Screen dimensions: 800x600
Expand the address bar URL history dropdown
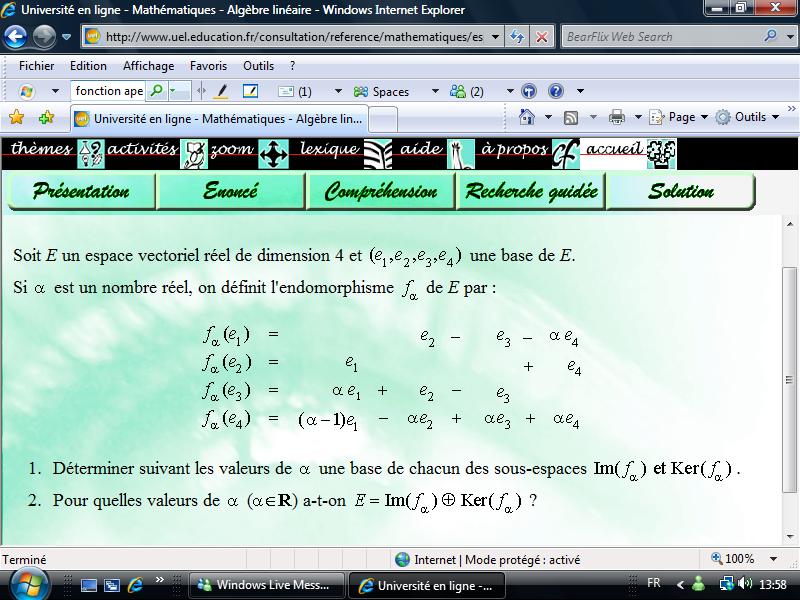coord(495,37)
